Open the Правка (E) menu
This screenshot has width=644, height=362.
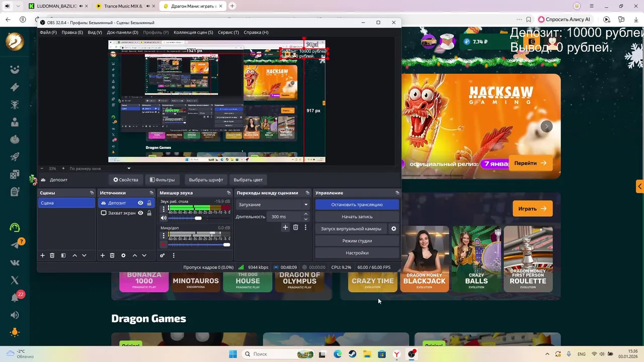pyautogui.click(x=72, y=32)
